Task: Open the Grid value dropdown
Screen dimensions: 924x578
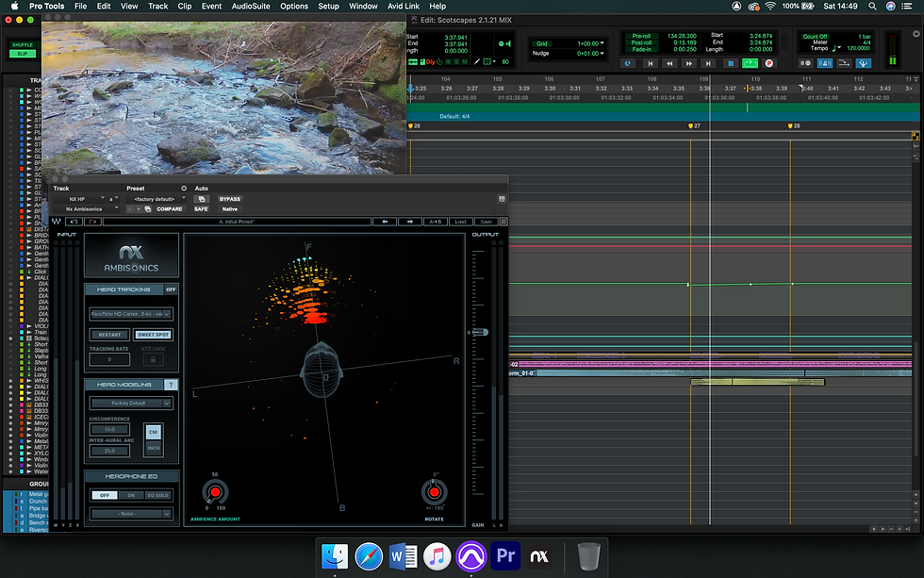Action: [x=590, y=43]
